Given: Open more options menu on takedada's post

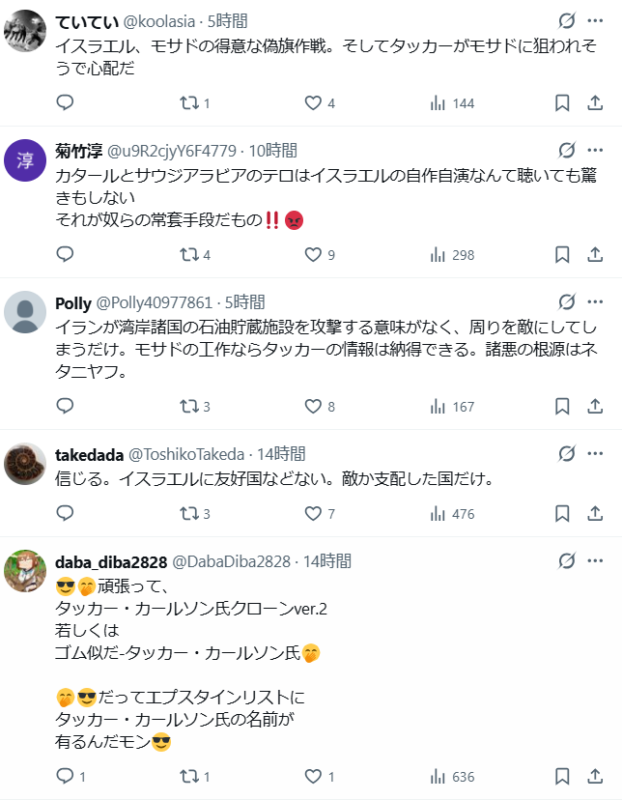Looking at the screenshot, I should click(595, 454).
